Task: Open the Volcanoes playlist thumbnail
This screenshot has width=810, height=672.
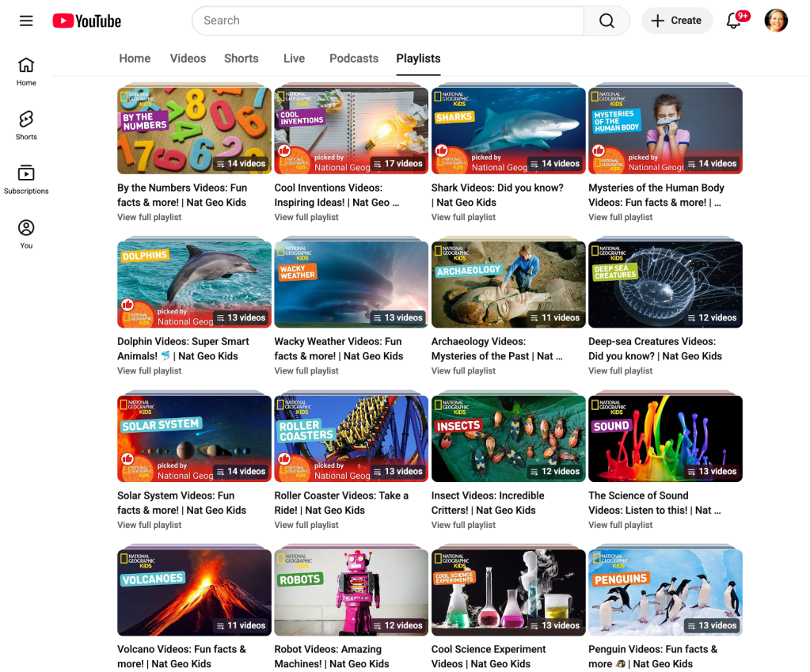Action: pos(194,592)
